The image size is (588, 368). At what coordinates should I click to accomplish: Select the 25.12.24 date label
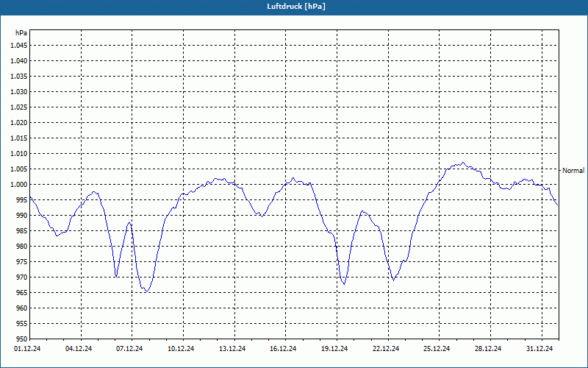tap(437, 349)
